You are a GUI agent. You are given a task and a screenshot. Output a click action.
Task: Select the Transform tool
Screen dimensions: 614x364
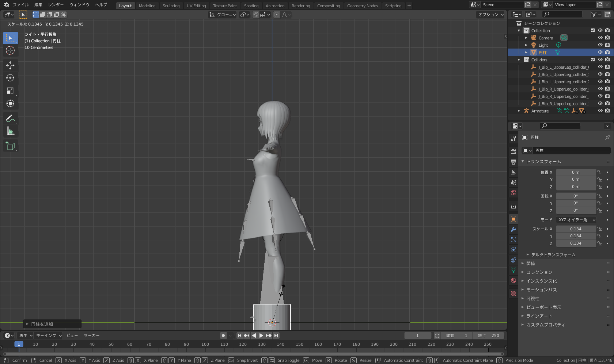coord(10,104)
